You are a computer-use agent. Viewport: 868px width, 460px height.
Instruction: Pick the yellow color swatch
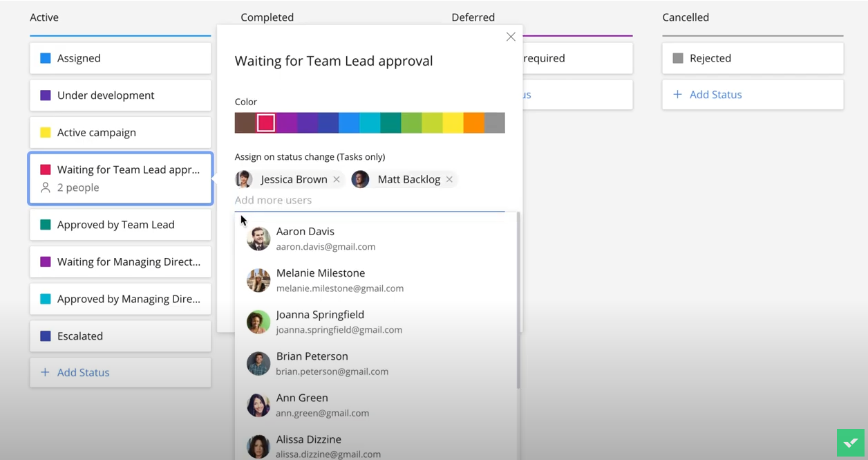[x=453, y=123]
